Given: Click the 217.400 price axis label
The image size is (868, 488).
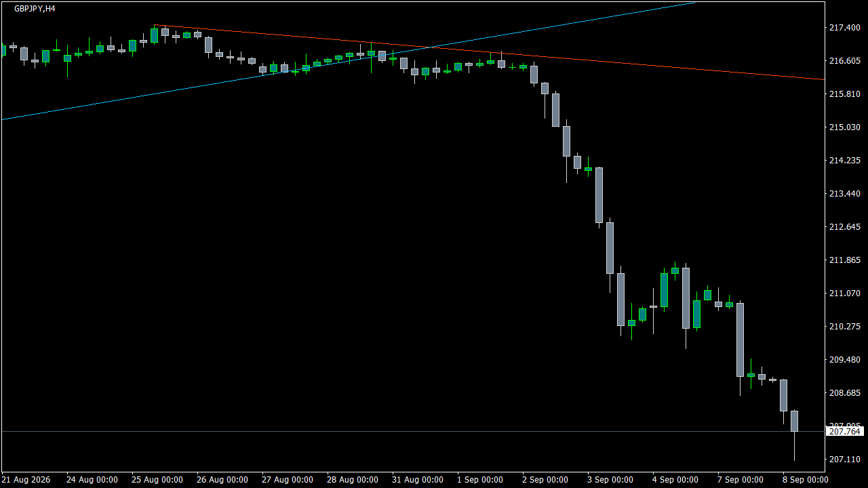Looking at the screenshot, I should 845,28.
